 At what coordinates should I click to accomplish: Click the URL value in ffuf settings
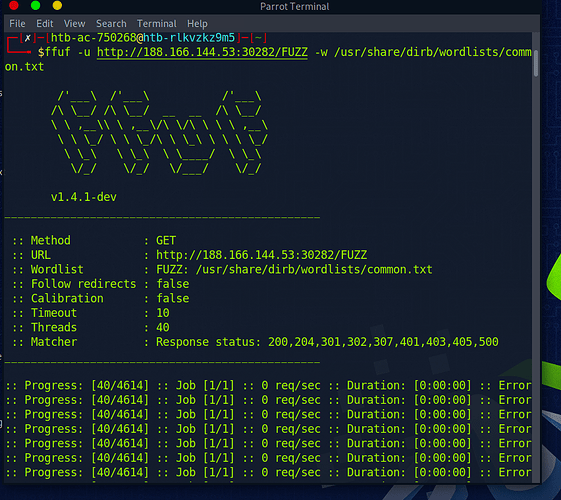point(262,255)
